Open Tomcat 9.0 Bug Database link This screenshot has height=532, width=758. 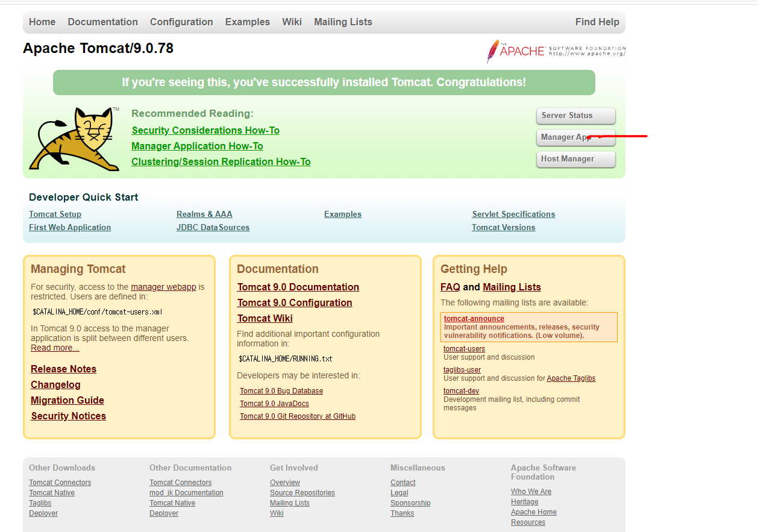(281, 391)
